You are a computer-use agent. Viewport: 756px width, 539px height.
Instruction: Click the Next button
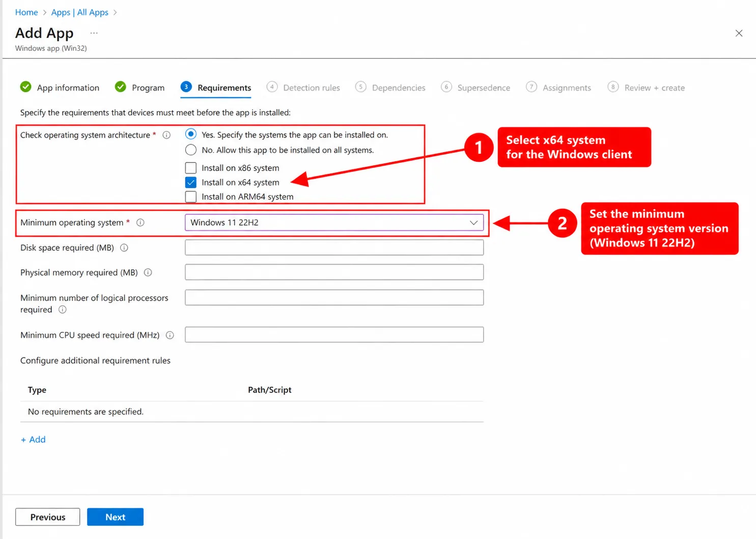(x=115, y=517)
